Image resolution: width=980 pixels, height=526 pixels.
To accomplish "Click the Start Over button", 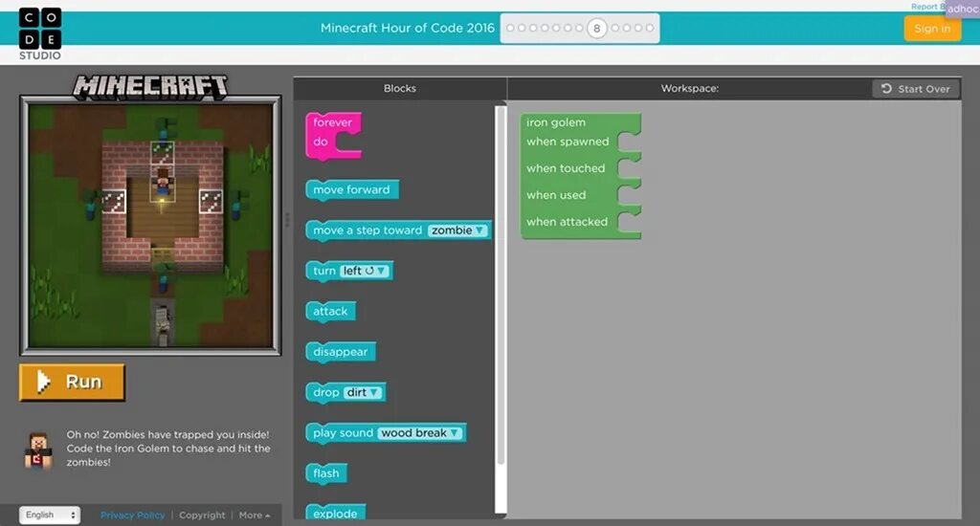I will click(x=916, y=89).
